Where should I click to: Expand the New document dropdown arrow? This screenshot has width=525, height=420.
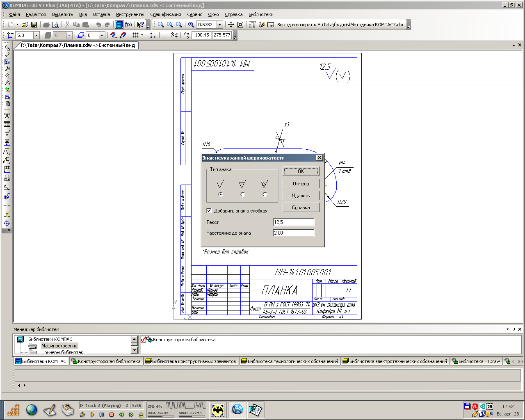coord(17,25)
